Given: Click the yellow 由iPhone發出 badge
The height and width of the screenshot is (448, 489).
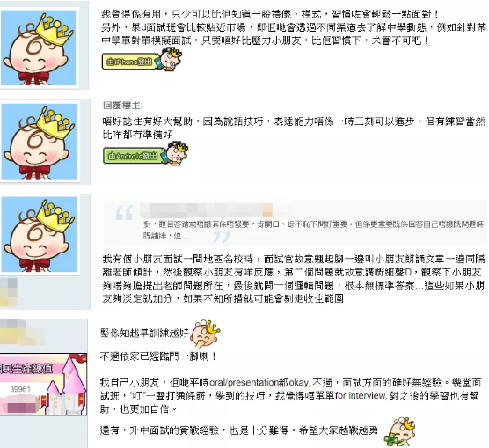Looking at the screenshot, I should 130,62.
